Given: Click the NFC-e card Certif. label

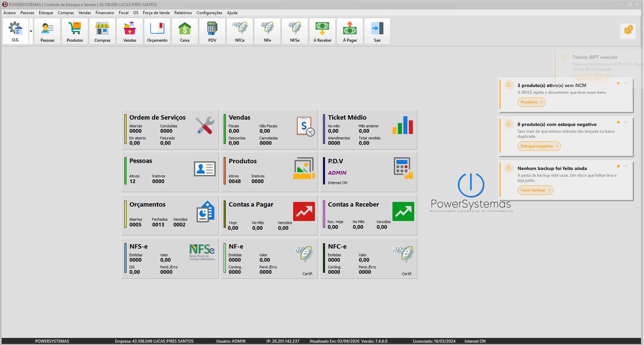Looking at the screenshot, I should tap(407, 274).
